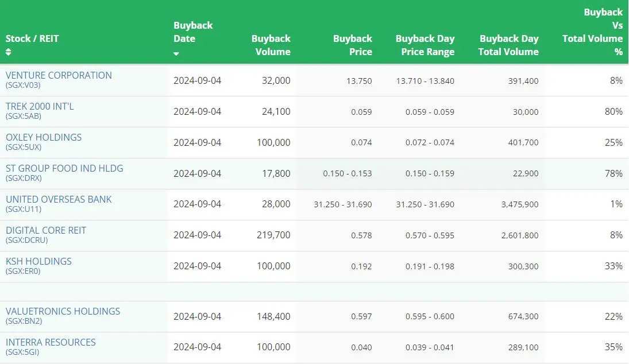Select Valuetronics buyback volume 148,400
The height and width of the screenshot is (364, 629).
click(273, 317)
